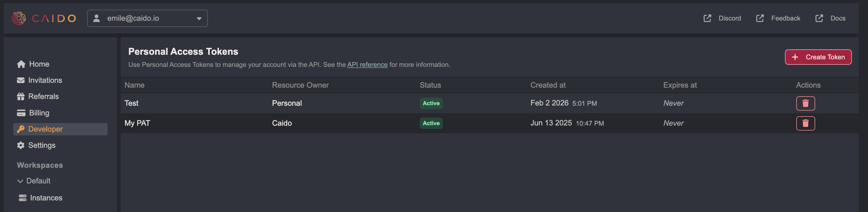This screenshot has height=212, width=868.
Task: Click the Active status badge for Test
Action: pyautogui.click(x=431, y=103)
